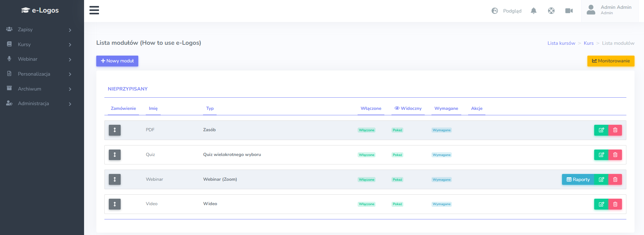644x235 pixels.
Task: Edit the PDF module row
Action: pyautogui.click(x=601, y=130)
